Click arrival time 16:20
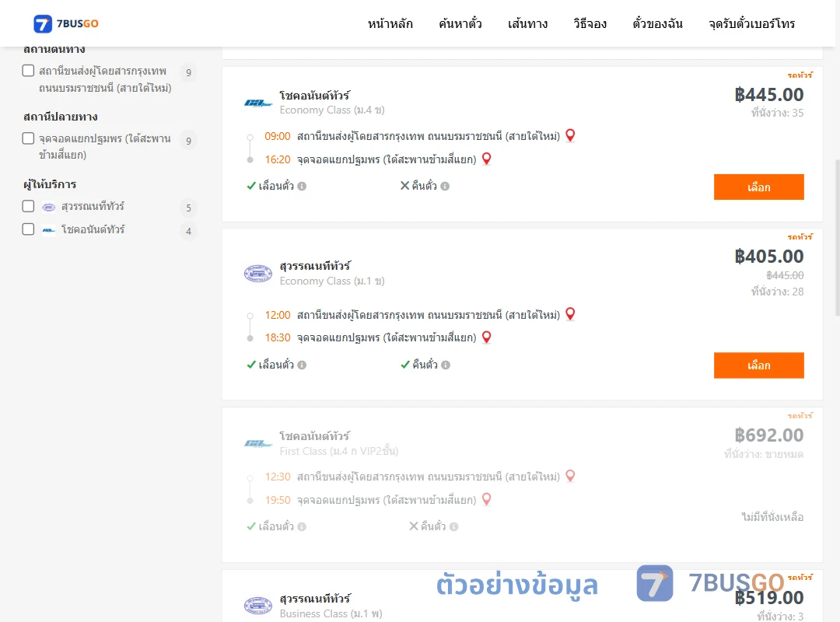The width and height of the screenshot is (840, 622). tap(278, 159)
